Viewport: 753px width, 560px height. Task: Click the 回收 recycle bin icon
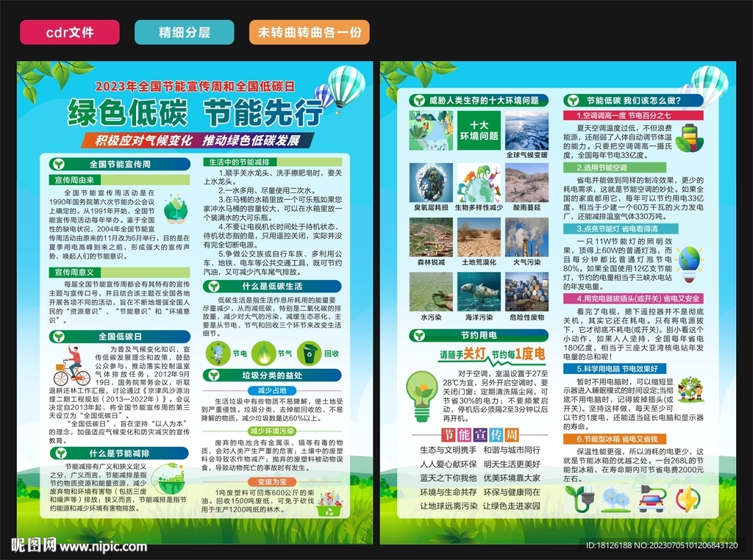point(309,353)
